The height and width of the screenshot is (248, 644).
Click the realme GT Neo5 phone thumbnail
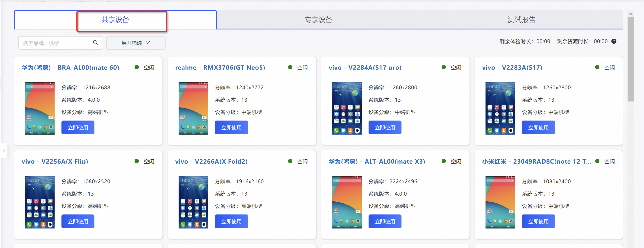point(193,108)
